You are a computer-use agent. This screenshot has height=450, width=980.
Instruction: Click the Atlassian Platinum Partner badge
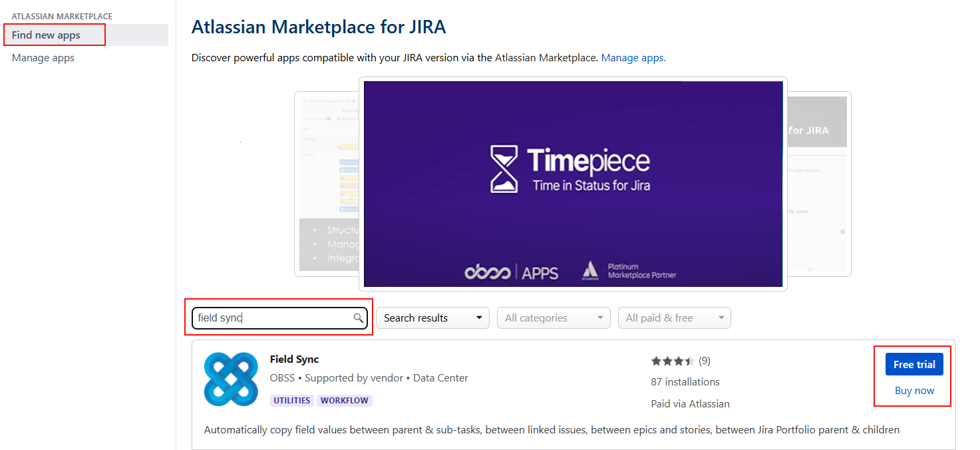629,270
